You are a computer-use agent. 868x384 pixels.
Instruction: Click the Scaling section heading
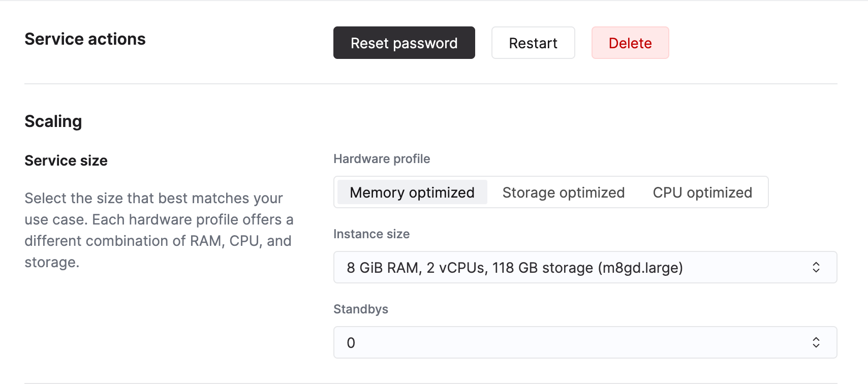tap(53, 121)
